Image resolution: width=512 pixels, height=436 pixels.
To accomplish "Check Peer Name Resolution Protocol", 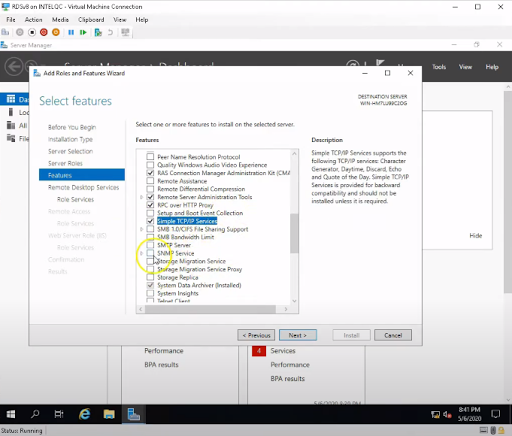I will click(150, 157).
